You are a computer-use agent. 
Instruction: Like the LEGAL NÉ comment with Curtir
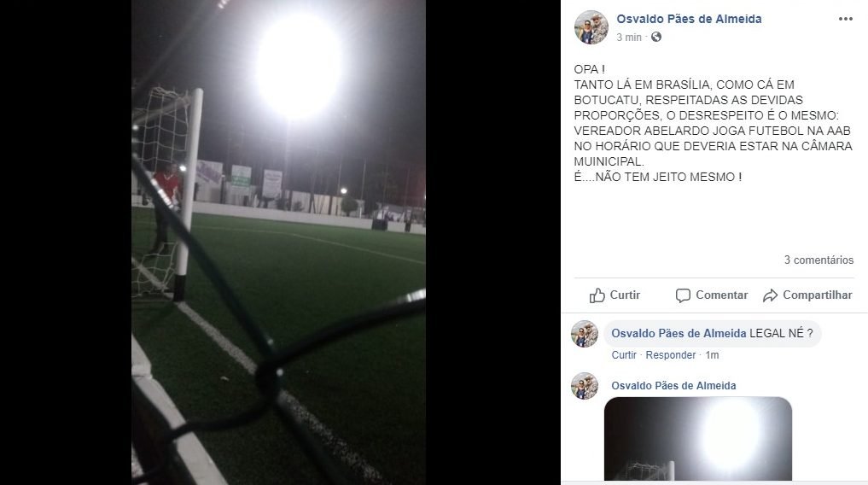coord(624,355)
